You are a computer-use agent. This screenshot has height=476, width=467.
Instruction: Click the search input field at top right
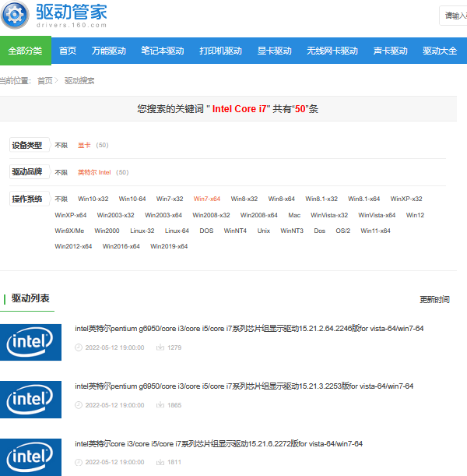point(453,15)
